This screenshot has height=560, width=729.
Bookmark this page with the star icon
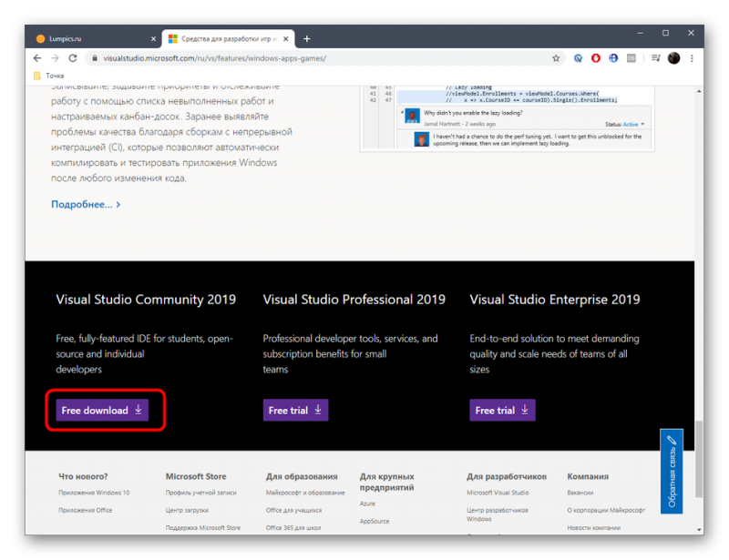[556, 58]
